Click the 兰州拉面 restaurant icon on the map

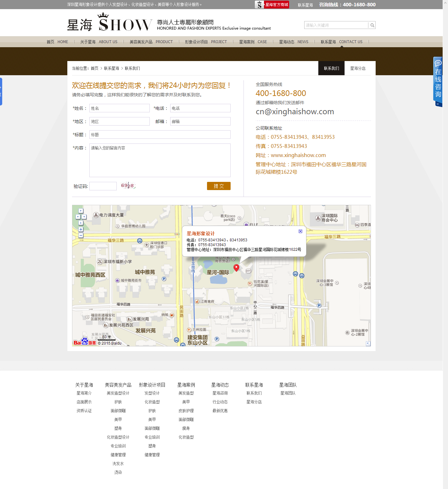coord(189,330)
